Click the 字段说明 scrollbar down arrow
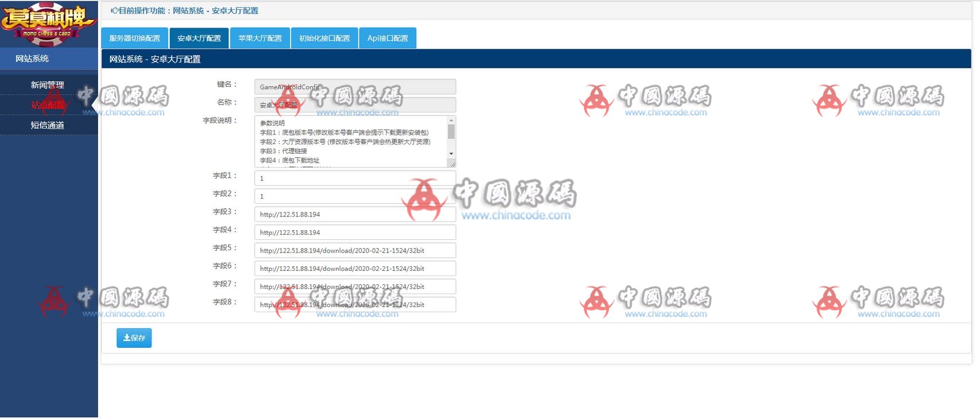This screenshot has width=980, height=419. [451, 154]
